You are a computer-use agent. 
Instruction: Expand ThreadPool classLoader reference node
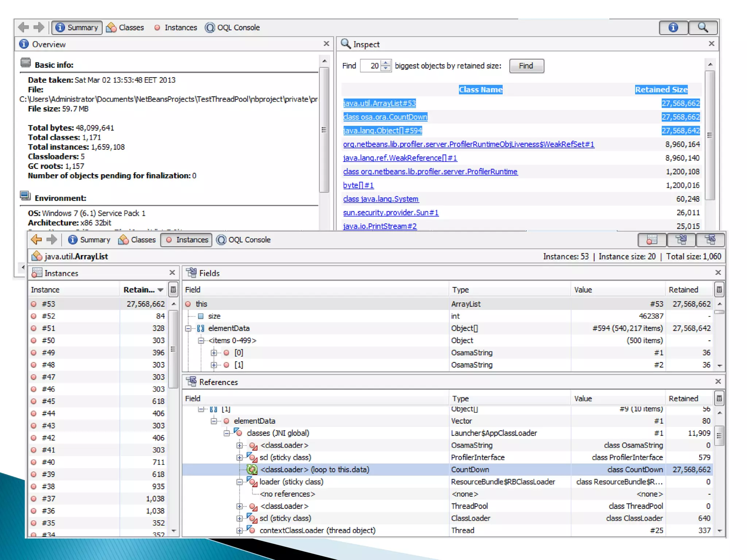coord(239,506)
